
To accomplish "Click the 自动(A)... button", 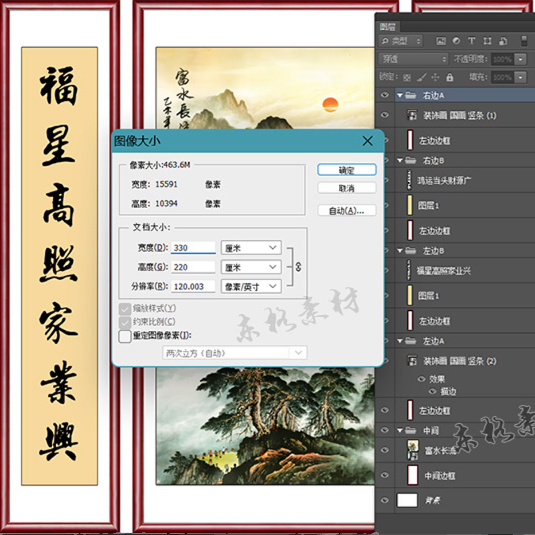I will (347, 211).
